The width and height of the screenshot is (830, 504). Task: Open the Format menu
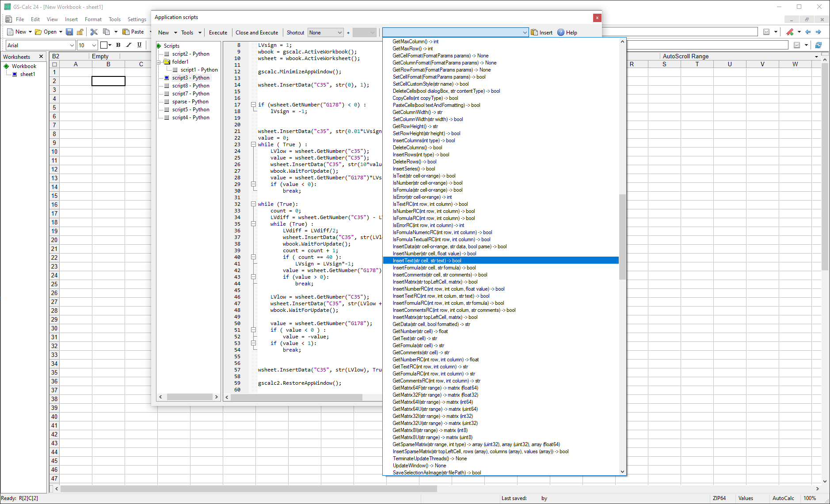pos(93,19)
